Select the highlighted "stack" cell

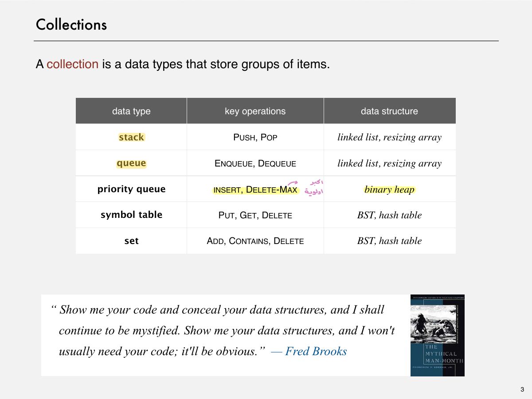[x=131, y=137]
